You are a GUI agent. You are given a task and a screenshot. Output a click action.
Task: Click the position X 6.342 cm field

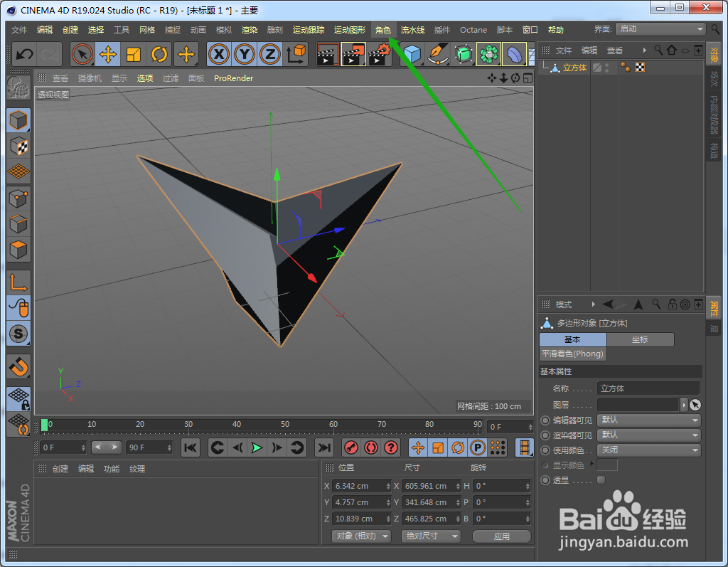[x=361, y=486]
